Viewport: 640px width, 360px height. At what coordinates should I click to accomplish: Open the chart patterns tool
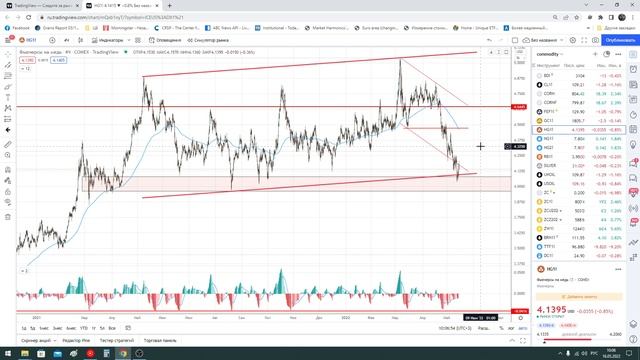[x=8, y=108]
